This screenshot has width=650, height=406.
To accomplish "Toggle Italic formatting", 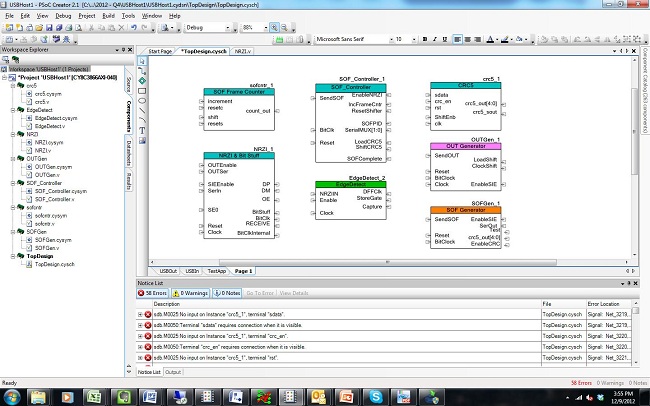I will [434, 39].
